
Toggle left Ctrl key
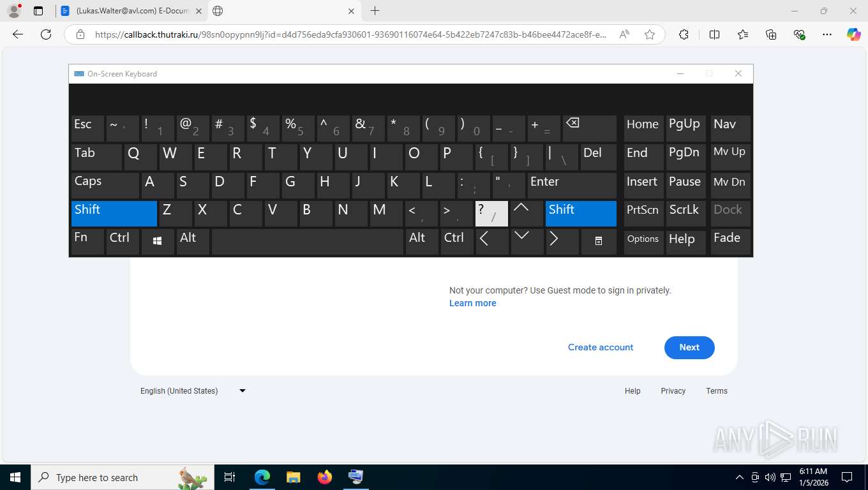[x=123, y=241]
